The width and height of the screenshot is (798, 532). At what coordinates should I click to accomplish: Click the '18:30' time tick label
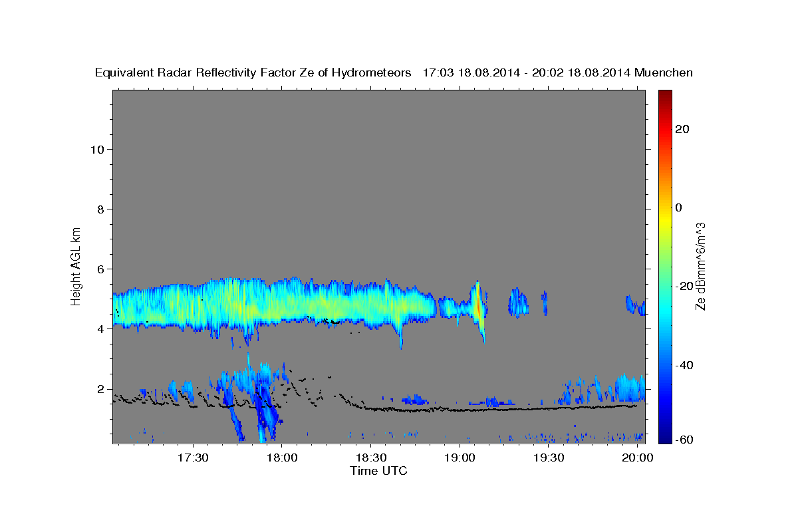pos(370,458)
